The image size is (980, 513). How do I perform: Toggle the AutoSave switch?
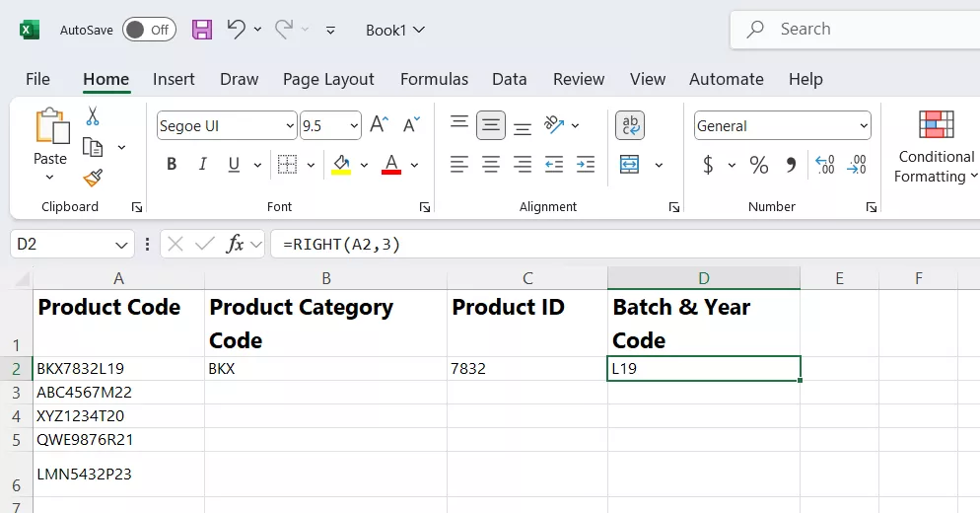149,30
